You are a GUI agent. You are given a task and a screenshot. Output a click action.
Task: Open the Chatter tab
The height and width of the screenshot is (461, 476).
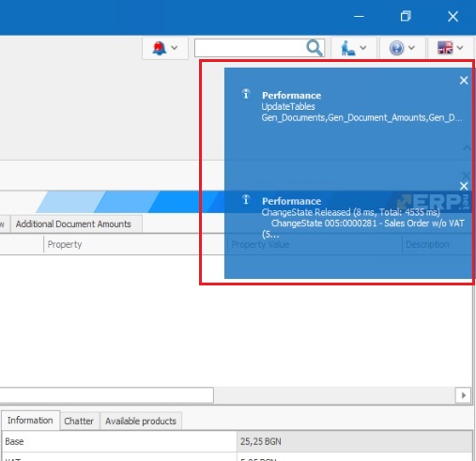79,421
